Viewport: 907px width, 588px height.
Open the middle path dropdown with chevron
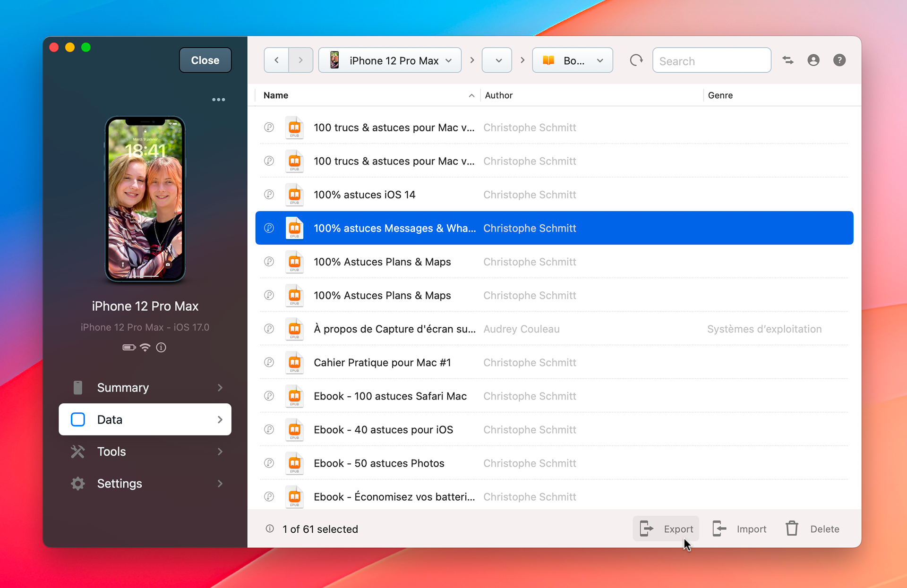[x=497, y=60]
